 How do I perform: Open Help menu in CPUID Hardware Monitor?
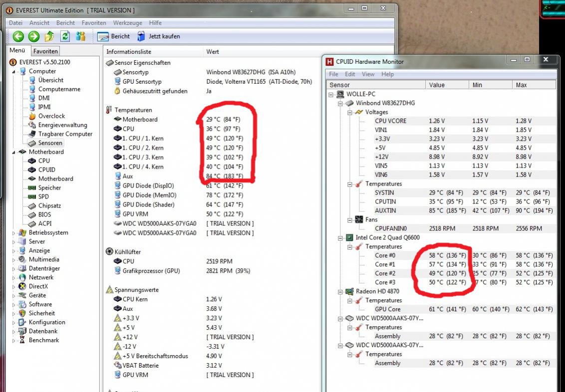pyautogui.click(x=387, y=74)
